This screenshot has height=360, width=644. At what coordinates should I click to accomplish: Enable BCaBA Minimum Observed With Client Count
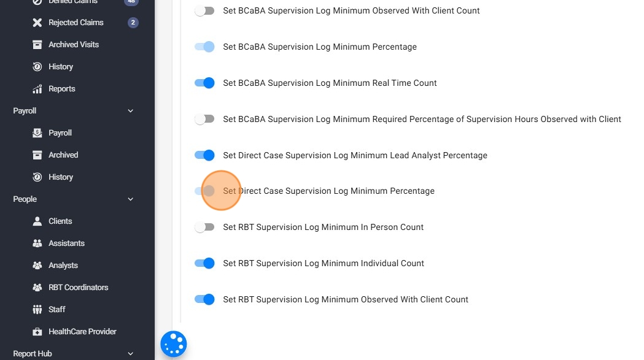(x=204, y=11)
